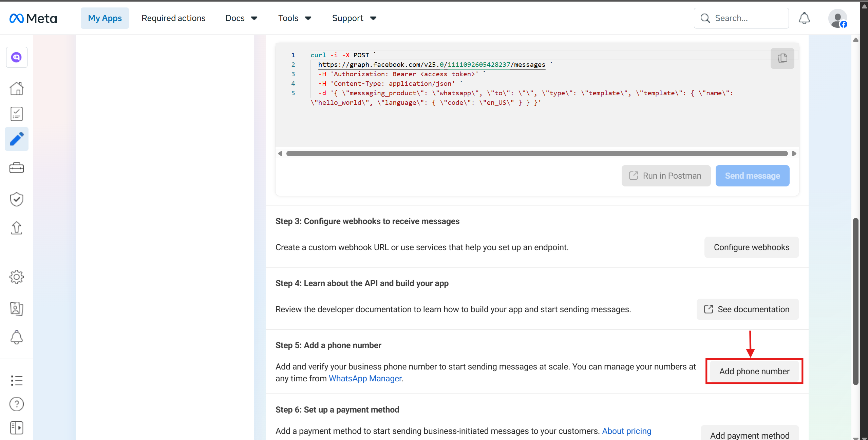The width and height of the screenshot is (868, 440).
Task: Click the upload arrow icon in sidebar
Action: click(x=17, y=228)
